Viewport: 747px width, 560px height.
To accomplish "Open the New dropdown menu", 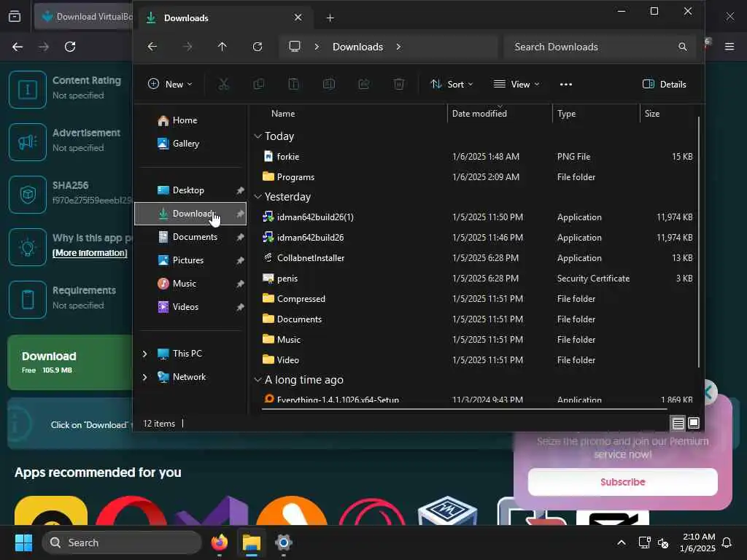I will [x=170, y=85].
